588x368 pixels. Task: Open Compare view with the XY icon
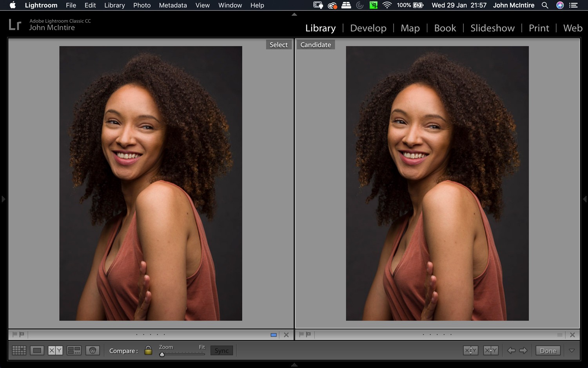[55, 350]
